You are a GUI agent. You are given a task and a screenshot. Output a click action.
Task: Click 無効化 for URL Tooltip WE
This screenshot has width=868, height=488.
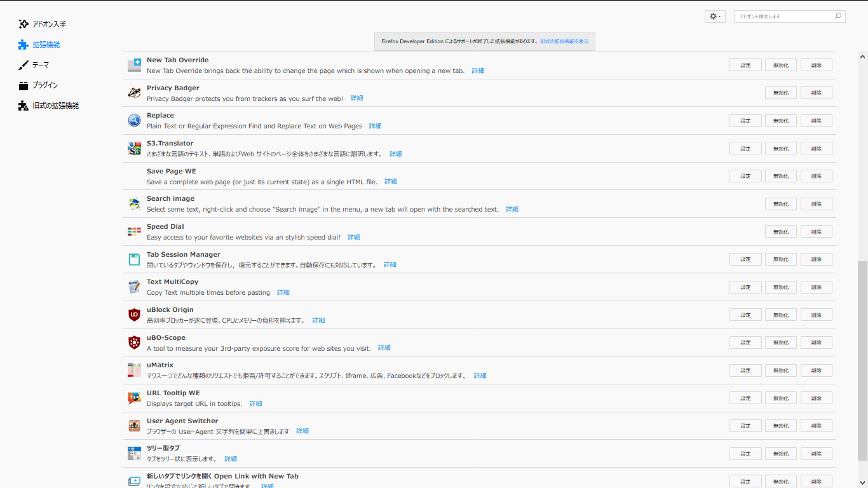pos(781,398)
